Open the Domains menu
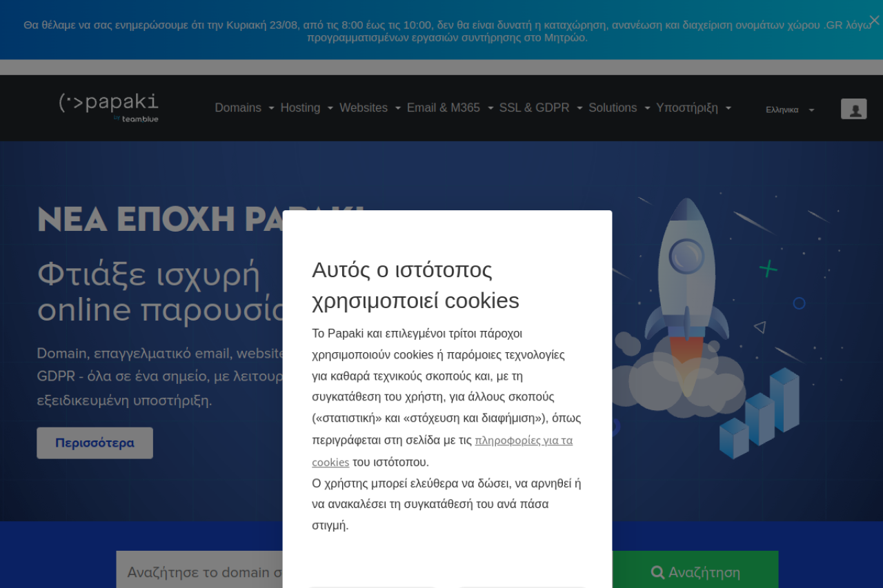The width and height of the screenshot is (883, 588). coord(238,108)
